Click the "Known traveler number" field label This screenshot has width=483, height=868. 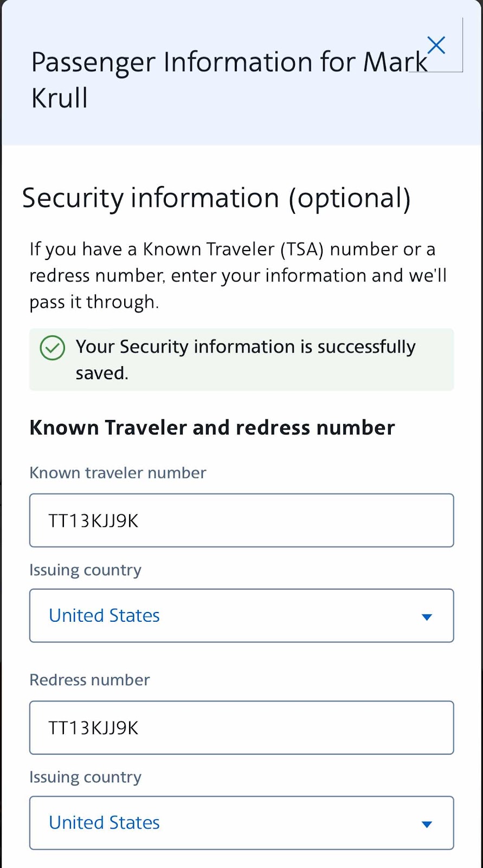(x=118, y=473)
